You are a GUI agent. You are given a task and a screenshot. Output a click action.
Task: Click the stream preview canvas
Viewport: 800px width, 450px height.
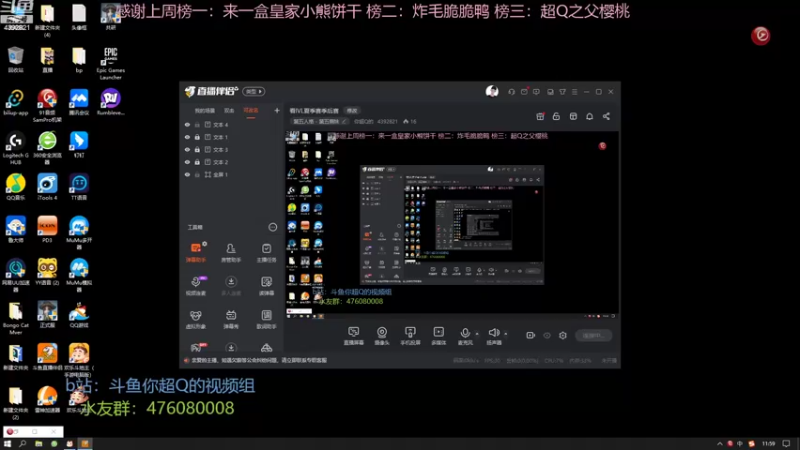[x=452, y=225]
